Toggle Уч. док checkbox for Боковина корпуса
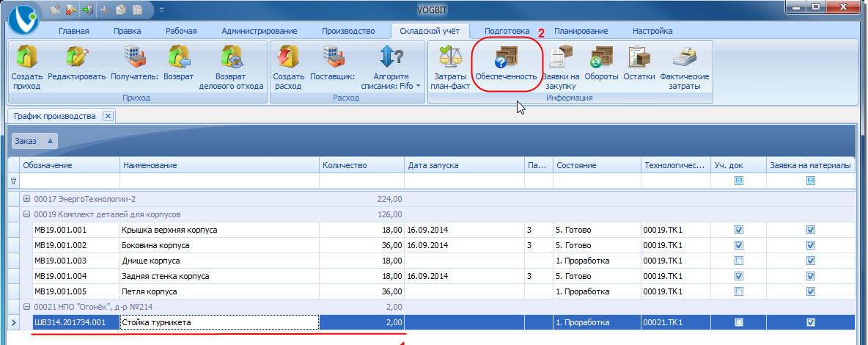Image resolution: width=868 pixels, height=345 pixels. [x=738, y=245]
